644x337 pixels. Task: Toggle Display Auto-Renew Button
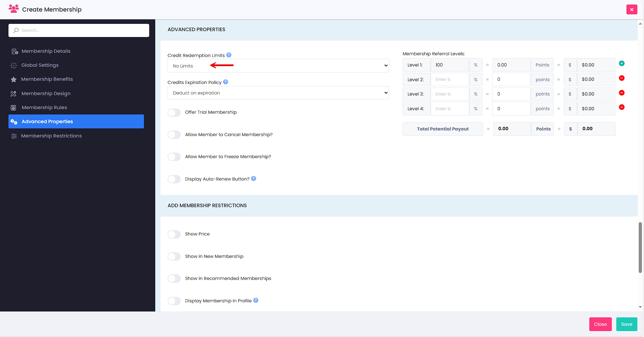(x=174, y=179)
